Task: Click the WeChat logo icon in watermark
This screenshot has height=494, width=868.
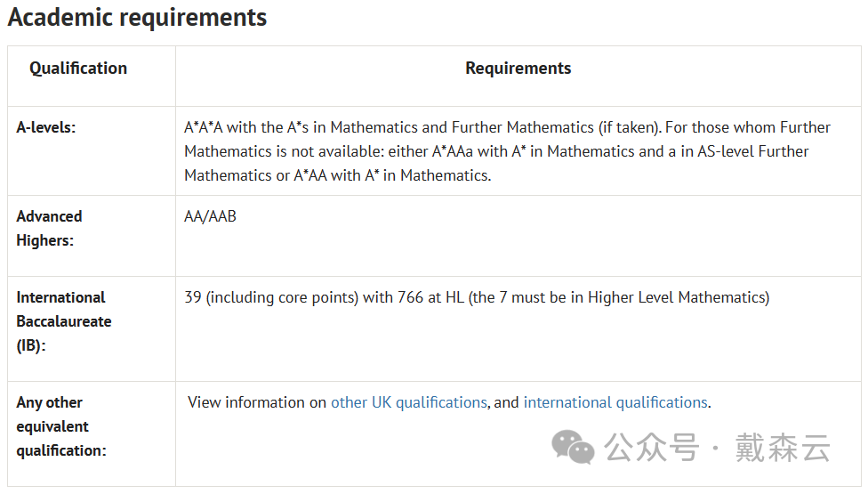Action: 573,447
